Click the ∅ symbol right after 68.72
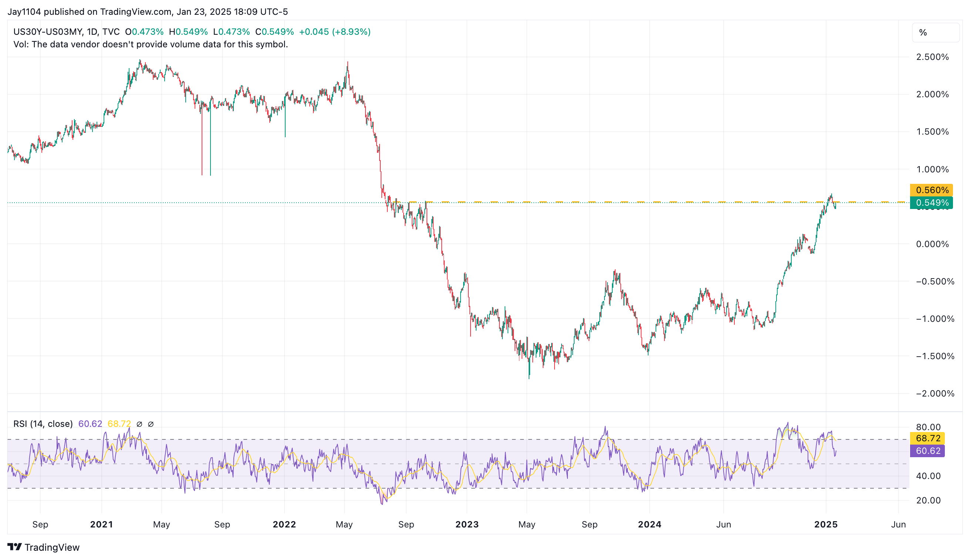The height and width of the screenshot is (560, 970). 139,424
